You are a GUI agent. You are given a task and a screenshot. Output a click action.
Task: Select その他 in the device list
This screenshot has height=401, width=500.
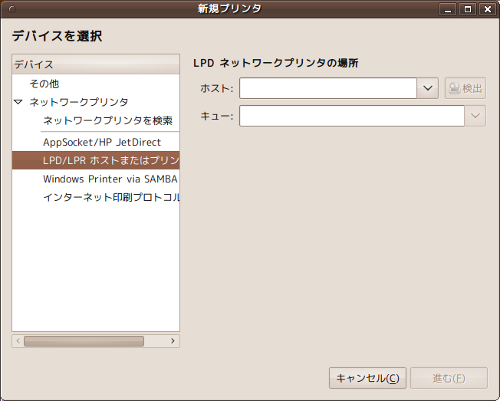pos(96,84)
